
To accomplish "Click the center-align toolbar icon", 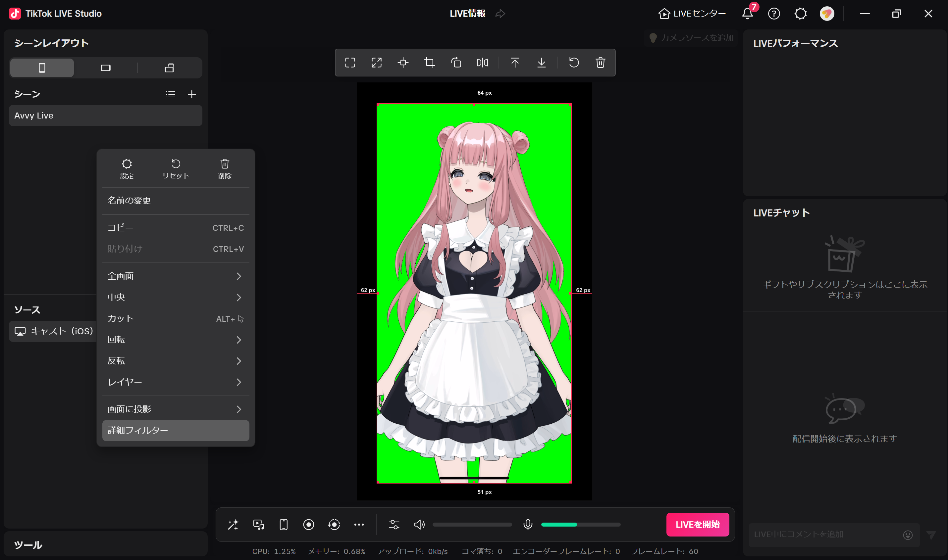I will pos(403,63).
